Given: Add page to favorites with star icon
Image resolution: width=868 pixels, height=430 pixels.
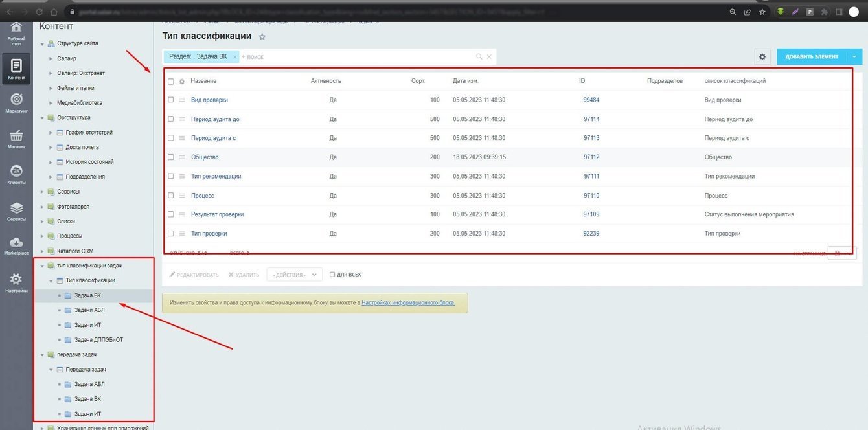Looking at the screenshot, I should [262, 37].
